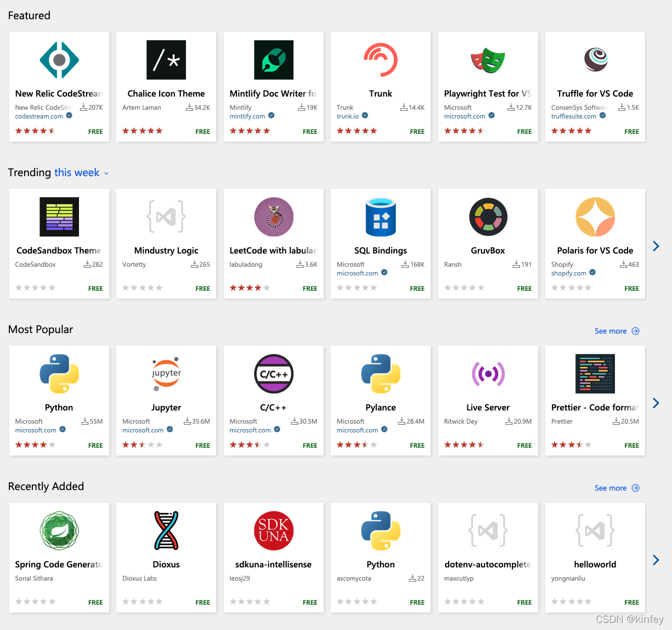Click the Playwright Test masks icon
672x630 pixels.
click(x=488, y=60)
